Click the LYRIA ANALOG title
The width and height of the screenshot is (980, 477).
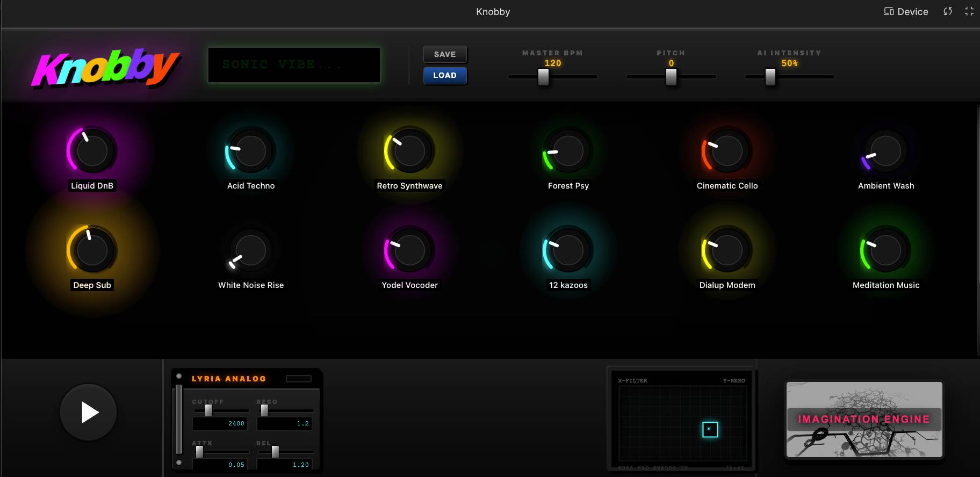coord(229,379)
